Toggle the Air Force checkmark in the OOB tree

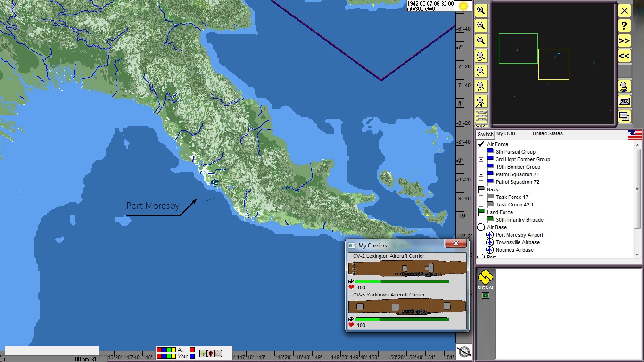(x=480, y=144)
